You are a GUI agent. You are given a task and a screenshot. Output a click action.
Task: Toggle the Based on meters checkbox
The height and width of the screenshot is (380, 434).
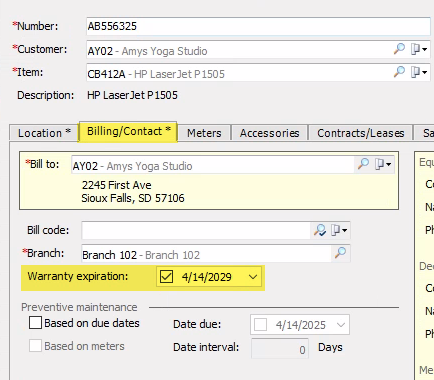pyautogui.click(x=35, y=346)
